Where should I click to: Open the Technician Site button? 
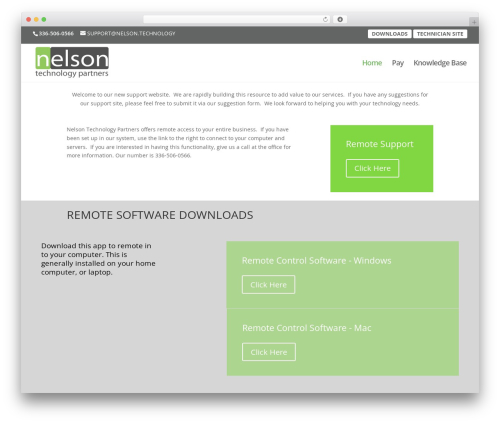(x=440, y=34)
